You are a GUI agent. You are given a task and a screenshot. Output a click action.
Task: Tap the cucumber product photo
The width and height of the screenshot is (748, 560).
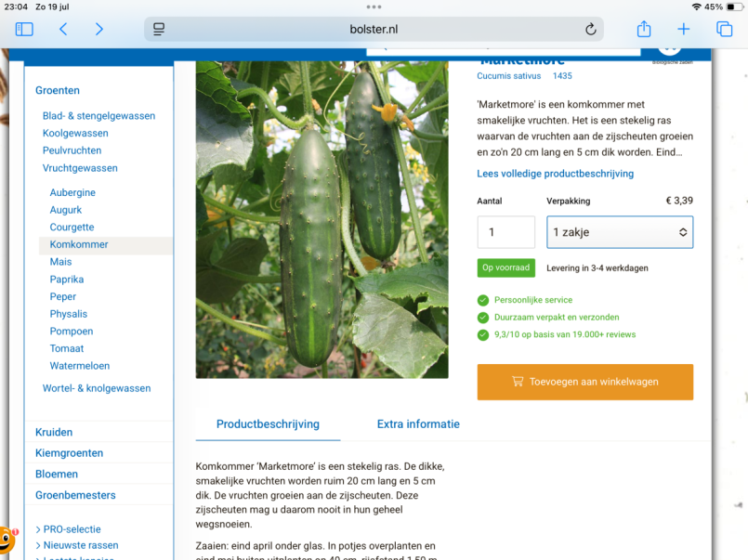coord(322,220)
